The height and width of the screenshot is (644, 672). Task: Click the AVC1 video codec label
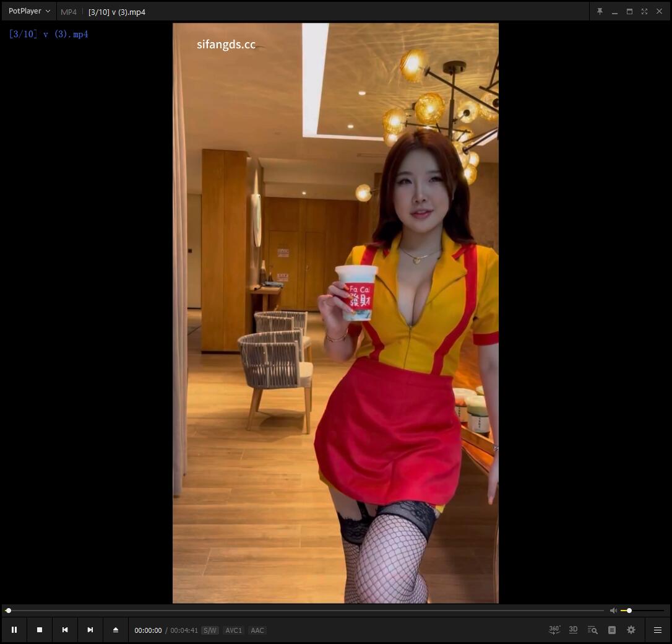[233, 630]
